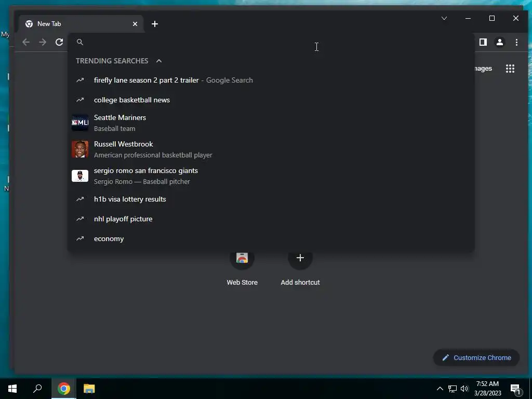Go forward using the forward arrow
532x399 pixels.
pyautogui.click(x=43, y=42)
